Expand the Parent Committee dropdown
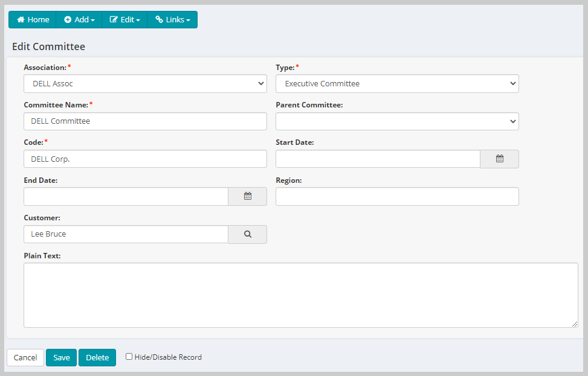 point(397,121)
